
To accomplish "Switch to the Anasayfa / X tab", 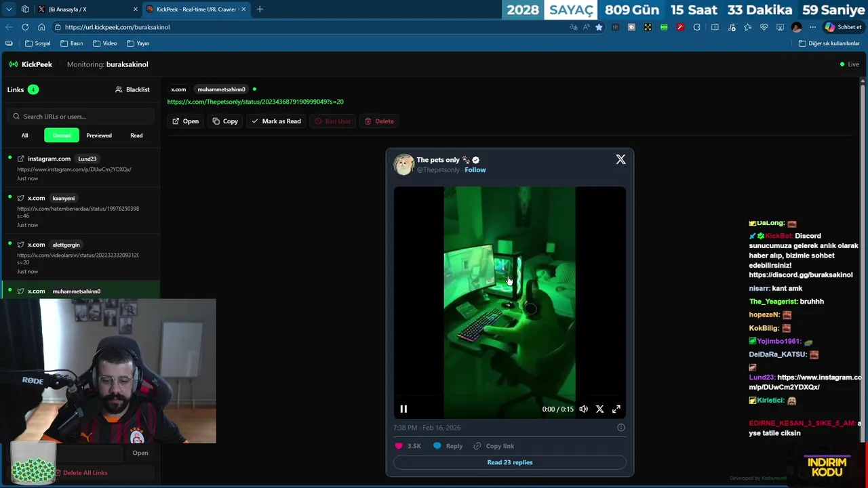I will [88, 9].
